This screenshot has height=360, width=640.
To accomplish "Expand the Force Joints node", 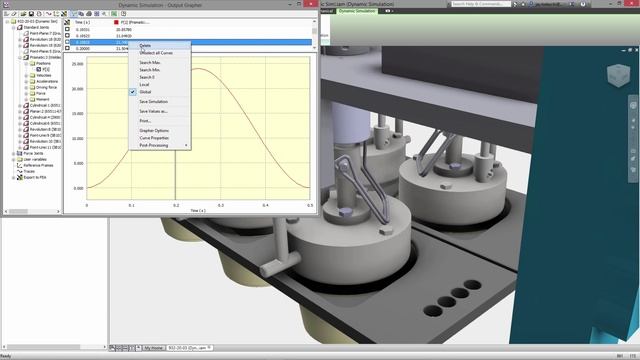I will (x=13, y=153).
